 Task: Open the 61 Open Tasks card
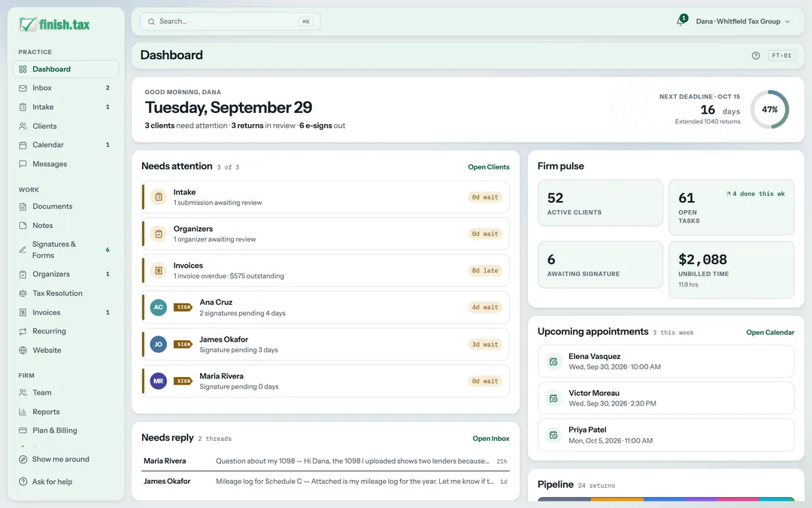732,208
